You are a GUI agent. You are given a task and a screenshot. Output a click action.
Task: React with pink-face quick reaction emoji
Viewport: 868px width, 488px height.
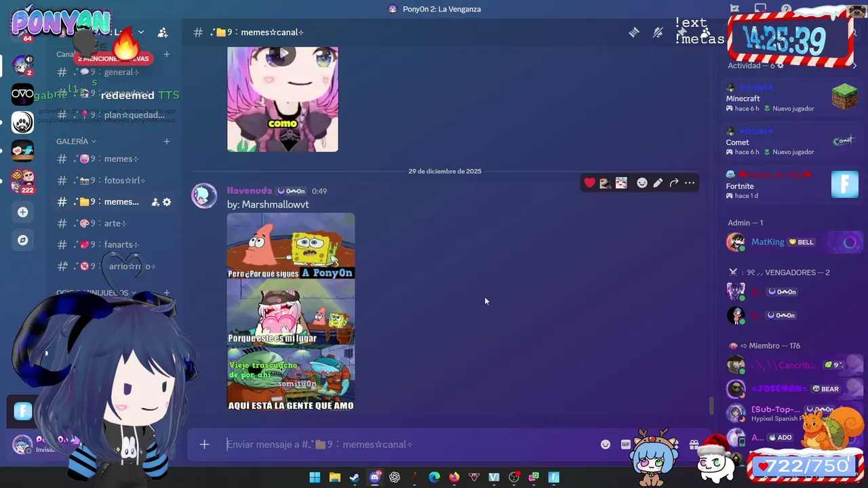point(621,183)
